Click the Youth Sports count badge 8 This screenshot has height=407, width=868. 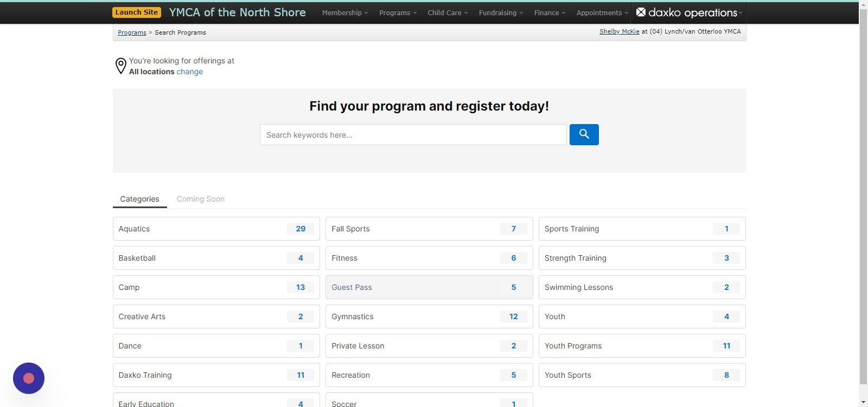pos(726,375)
